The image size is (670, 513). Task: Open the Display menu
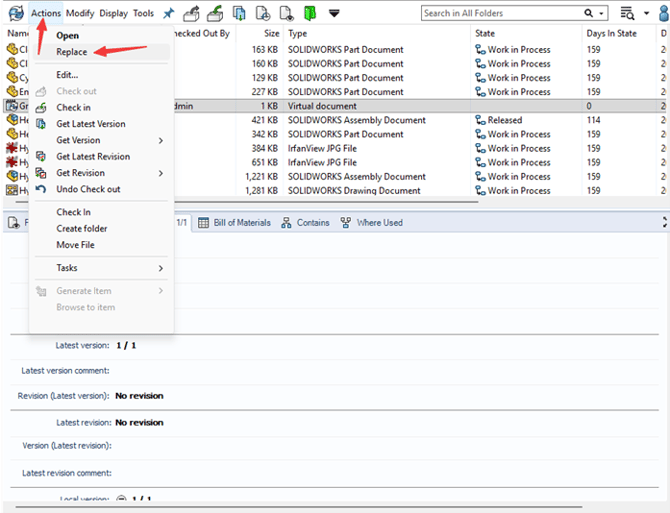tap(114, 13)
